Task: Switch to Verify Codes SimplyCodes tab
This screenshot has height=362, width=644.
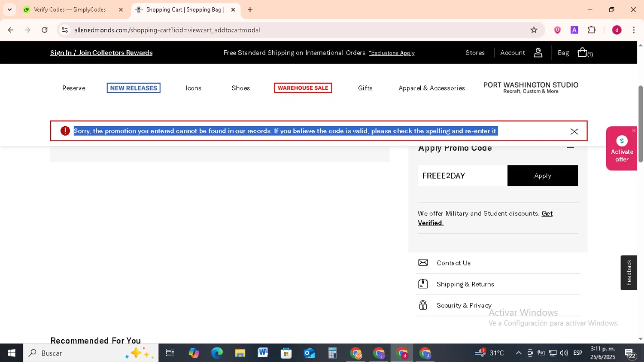Action: click(x=70, y=9)
